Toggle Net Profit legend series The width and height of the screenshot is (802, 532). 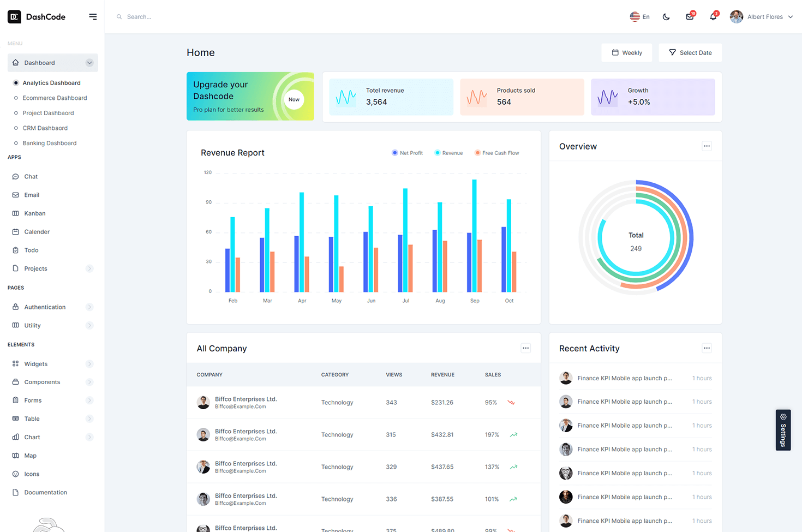point(407,153)
